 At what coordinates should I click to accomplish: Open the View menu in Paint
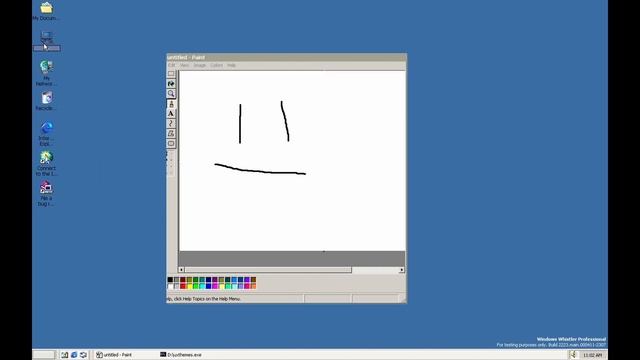click(184, 65)
